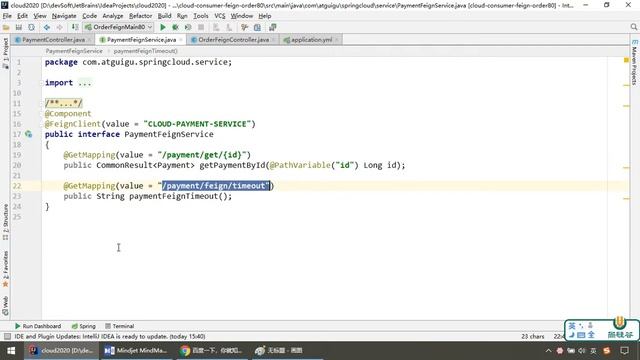Open the Navigate menu

click(64, 16)
